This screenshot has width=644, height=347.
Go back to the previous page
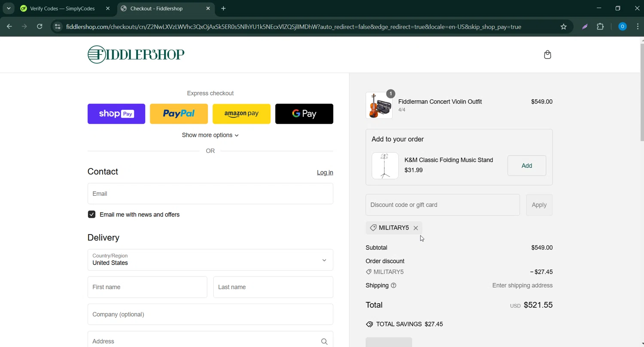[9, 27]
